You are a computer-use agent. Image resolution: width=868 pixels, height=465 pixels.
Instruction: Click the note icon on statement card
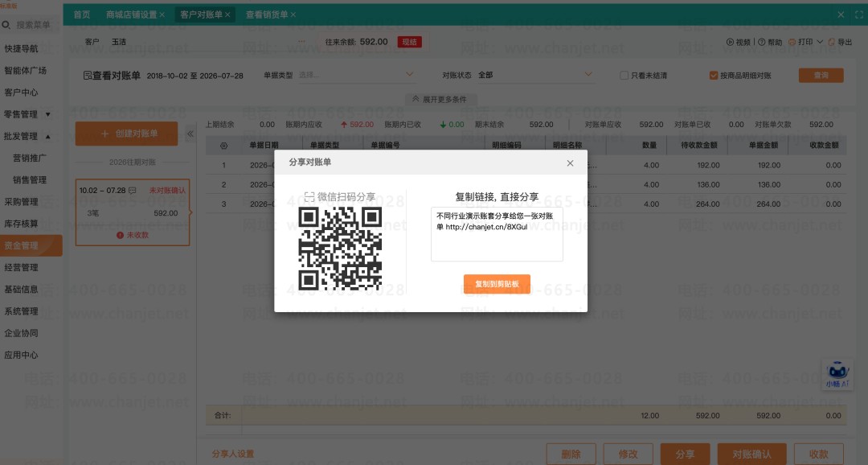point(133,190)
